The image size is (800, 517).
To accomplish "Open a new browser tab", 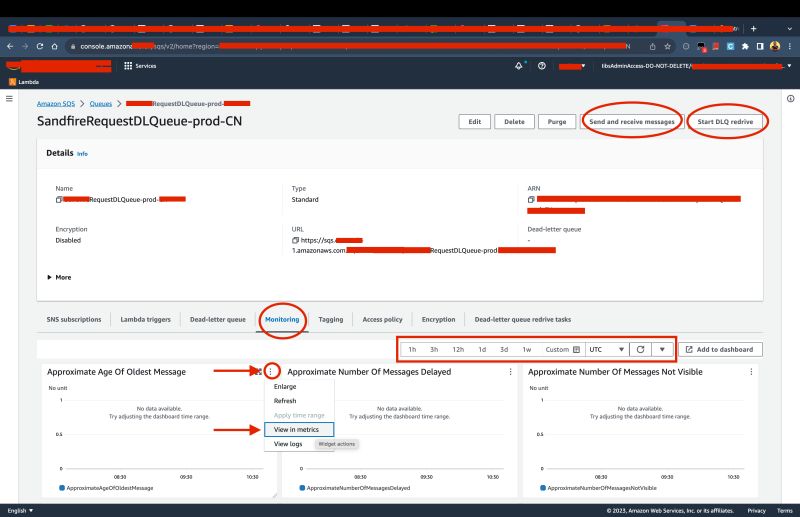I will coord(753,29).
